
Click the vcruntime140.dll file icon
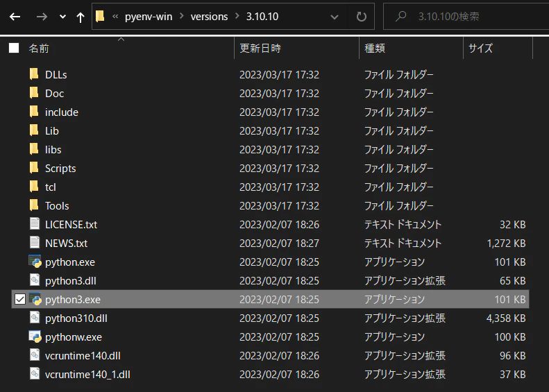(x=34, y=355)
